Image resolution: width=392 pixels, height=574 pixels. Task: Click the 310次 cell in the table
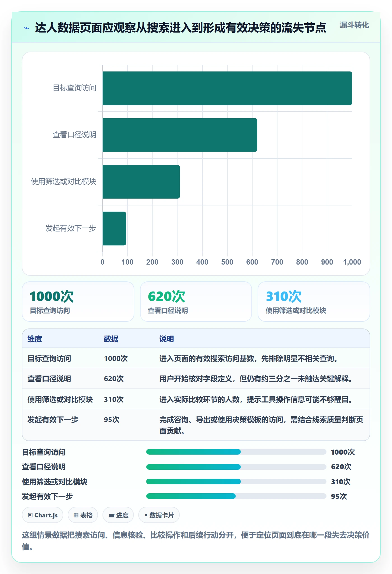tap(114, 399)
